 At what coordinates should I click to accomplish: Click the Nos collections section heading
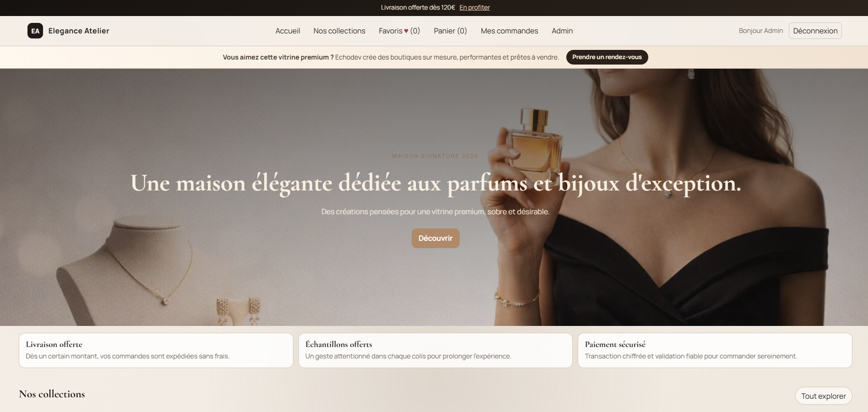point(51,394)
